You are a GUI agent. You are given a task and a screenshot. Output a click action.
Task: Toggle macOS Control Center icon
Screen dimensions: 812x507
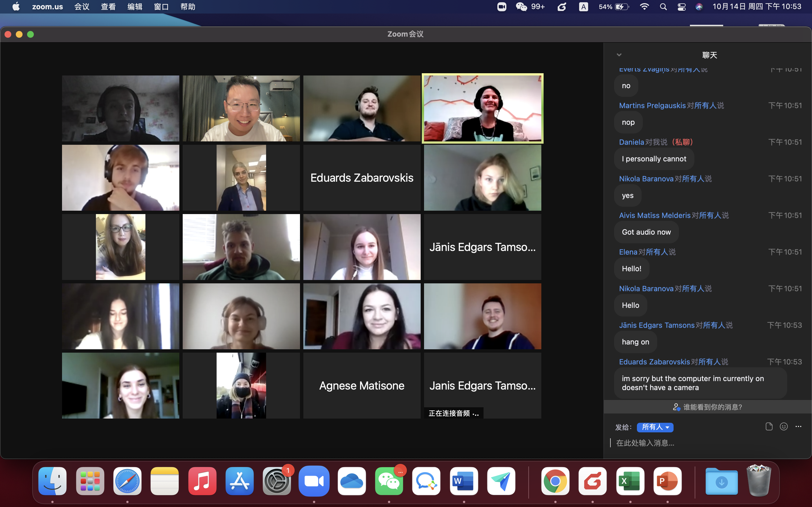click(x=681, y=7)
